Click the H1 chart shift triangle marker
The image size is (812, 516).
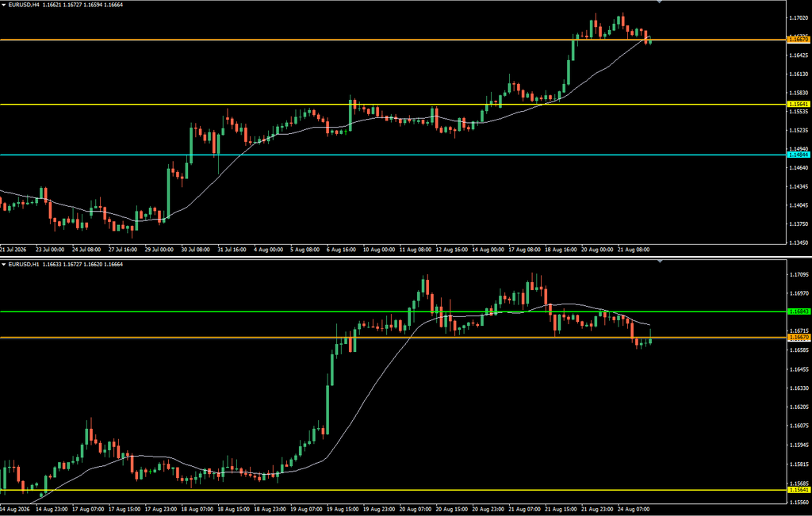click(x=659, y=262)
